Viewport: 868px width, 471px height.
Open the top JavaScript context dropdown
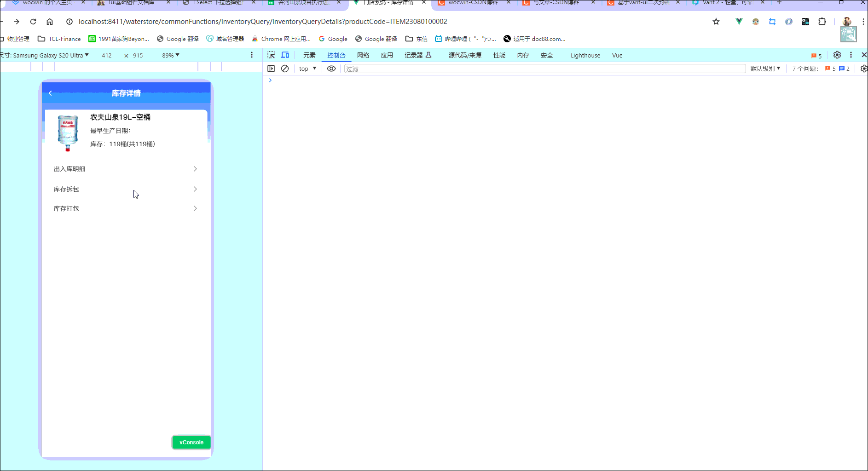[x=307, y=69]
